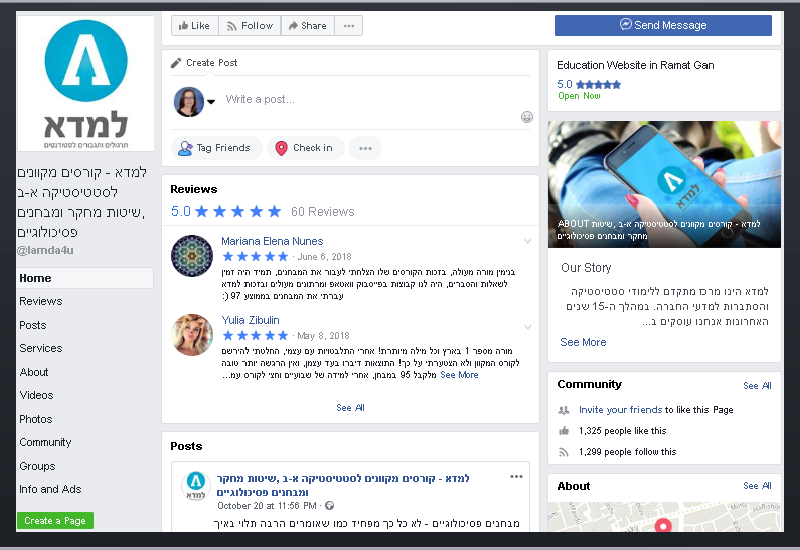
Task: Expand options chevron on Yulia's review
Action: pos(528,327)
